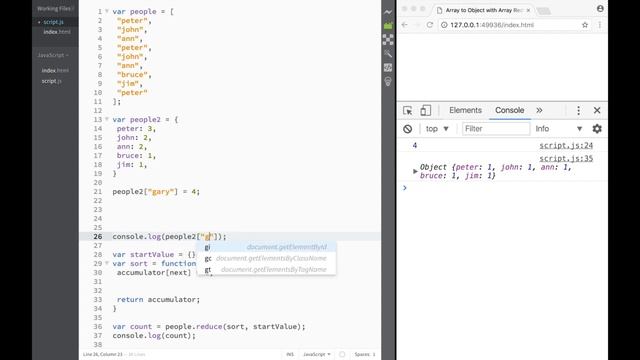Click console output value 4
The image size is (640, 360).
(x=415, y=145)
